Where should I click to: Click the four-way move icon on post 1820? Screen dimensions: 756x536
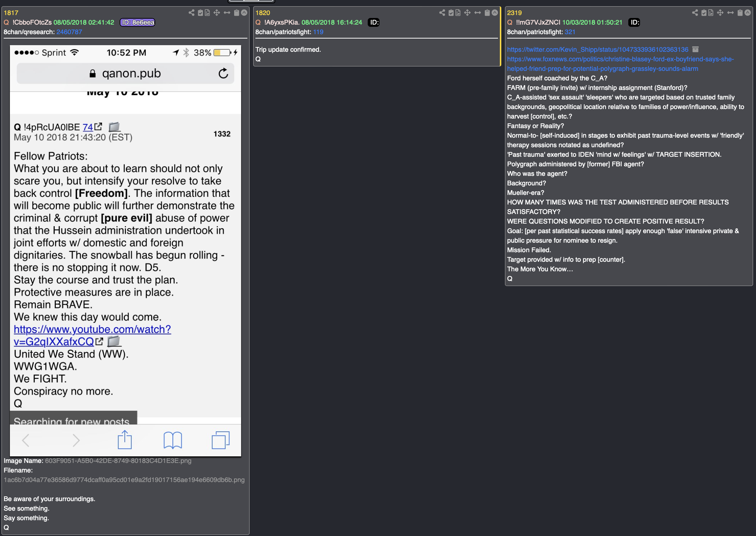pyautogui.click(x=468, y=13)
